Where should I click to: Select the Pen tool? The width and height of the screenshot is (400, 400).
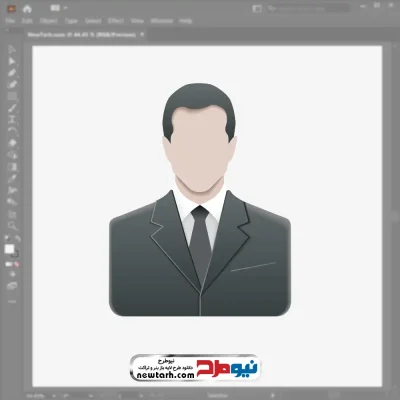(x=12, y=73)
